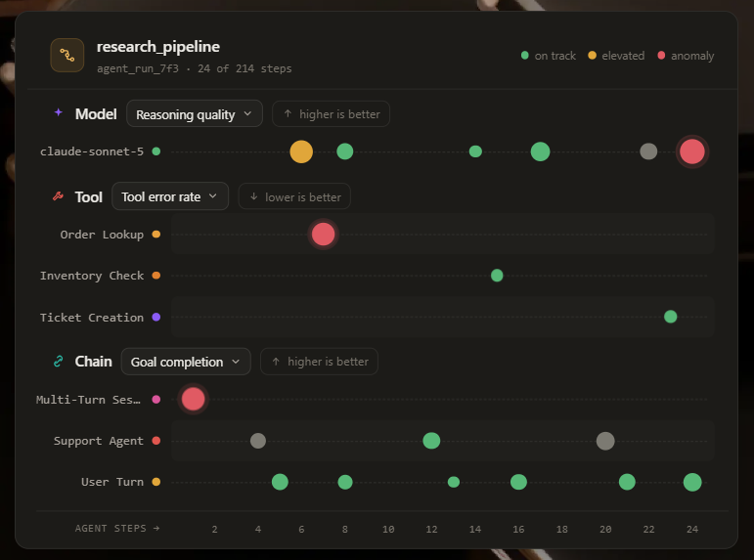This screenshot has height=560, width=754.
Task: Select the Inventory Check row label
Action: click(92, 276)
